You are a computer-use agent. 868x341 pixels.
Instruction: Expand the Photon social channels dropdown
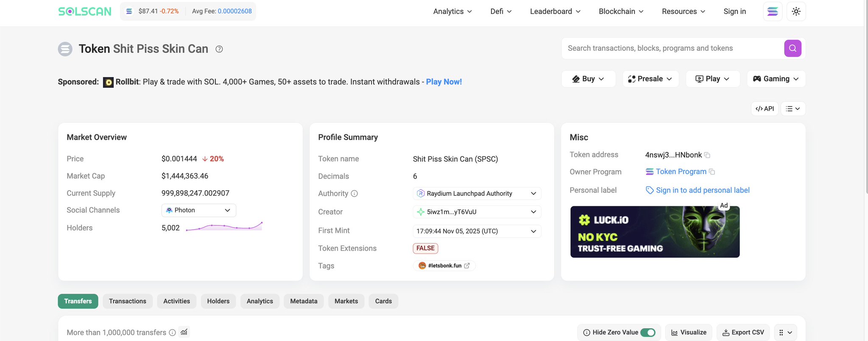tap(198, 210)
